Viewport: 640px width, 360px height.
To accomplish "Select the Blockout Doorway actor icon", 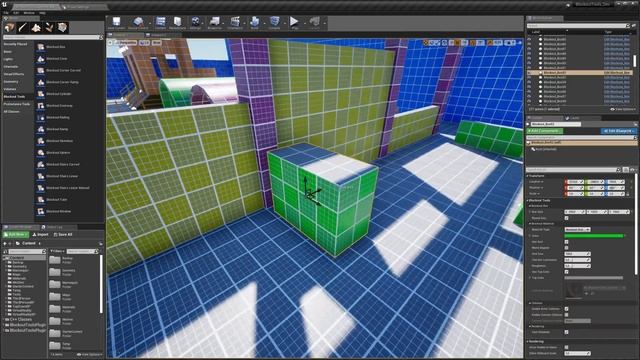I will tap(41, 106).
